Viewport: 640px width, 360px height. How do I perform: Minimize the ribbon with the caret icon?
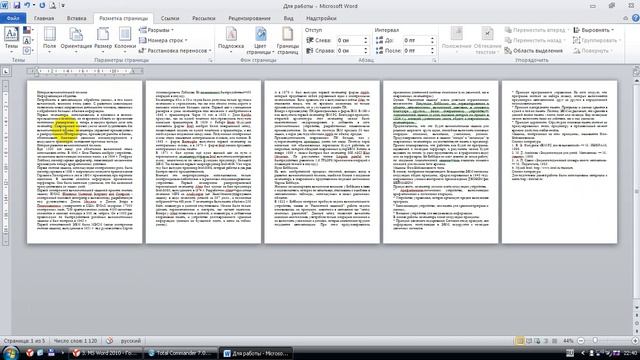[x=625, y=18]
